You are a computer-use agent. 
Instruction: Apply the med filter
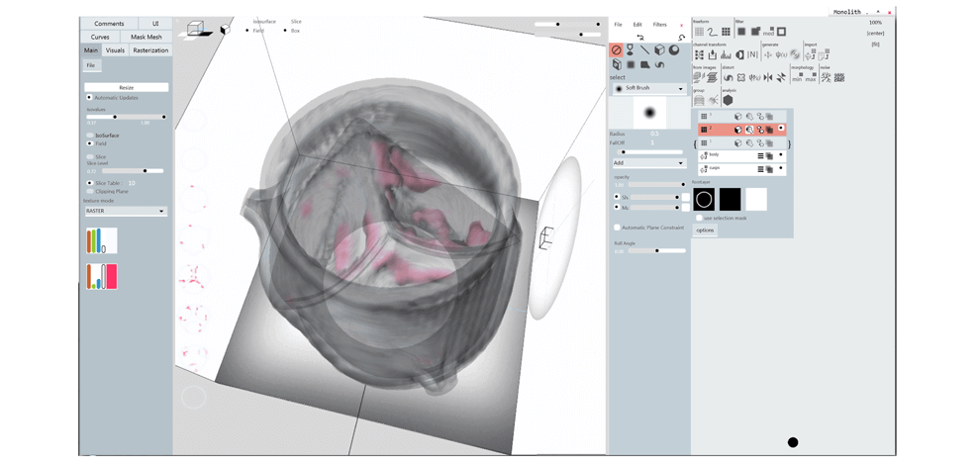point(769,32)
